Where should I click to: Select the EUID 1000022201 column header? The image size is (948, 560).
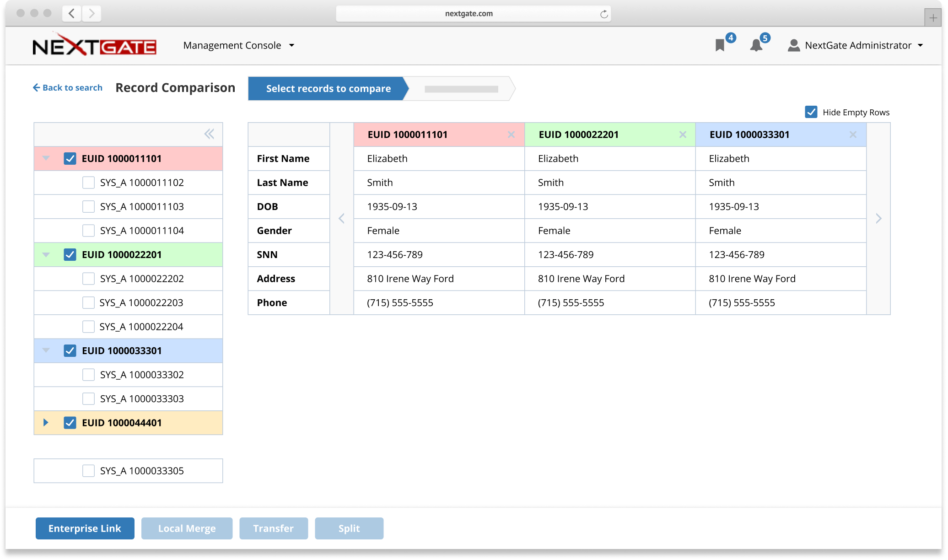pyautogui.click(x=610, y=135)
